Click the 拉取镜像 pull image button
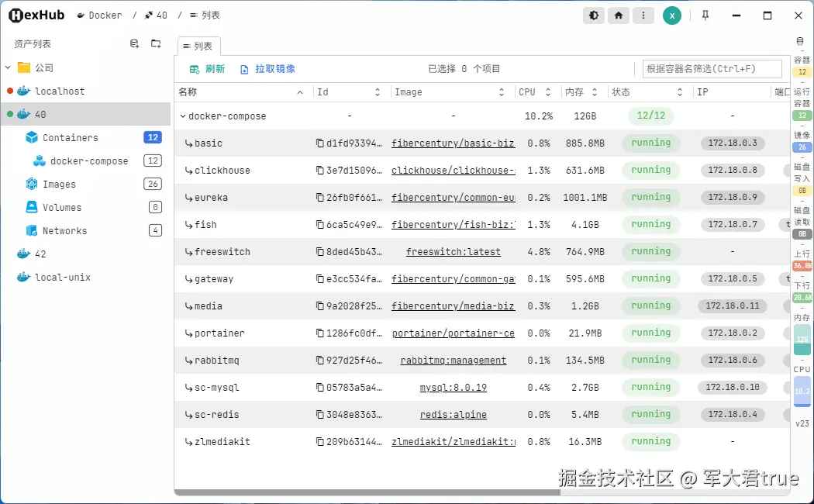 (x=268, y=69)
